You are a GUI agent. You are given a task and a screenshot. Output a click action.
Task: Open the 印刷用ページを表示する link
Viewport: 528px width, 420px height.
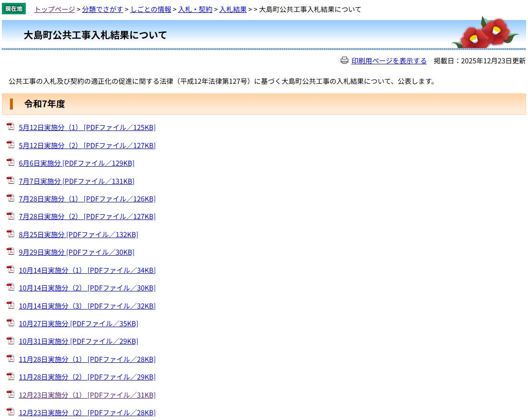point(389,61)
